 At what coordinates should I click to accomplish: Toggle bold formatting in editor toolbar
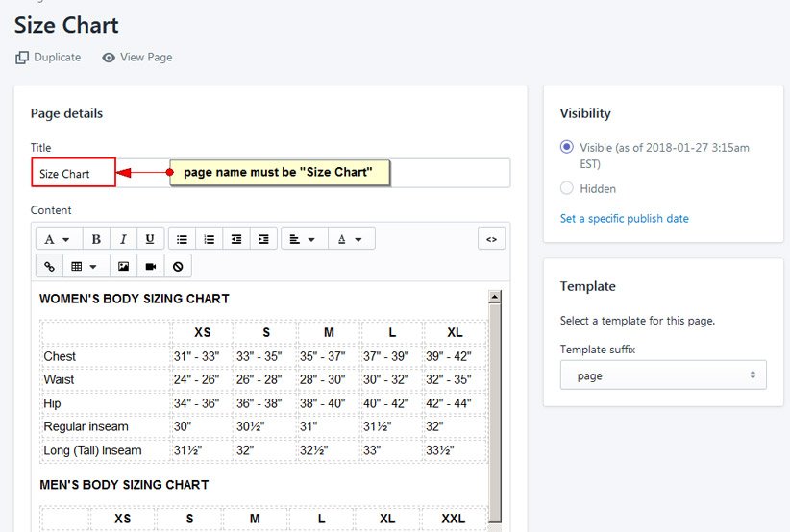click(x=96, y=239)
